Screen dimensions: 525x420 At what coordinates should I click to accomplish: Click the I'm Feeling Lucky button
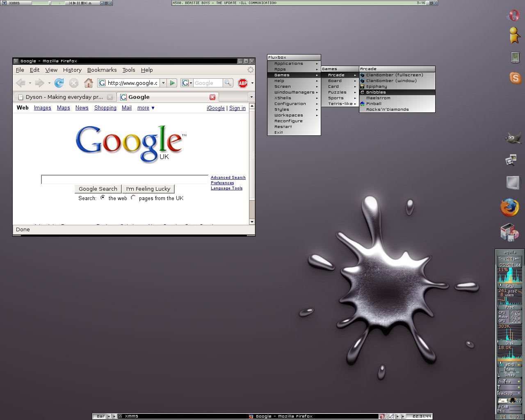[x=148, y=189]
